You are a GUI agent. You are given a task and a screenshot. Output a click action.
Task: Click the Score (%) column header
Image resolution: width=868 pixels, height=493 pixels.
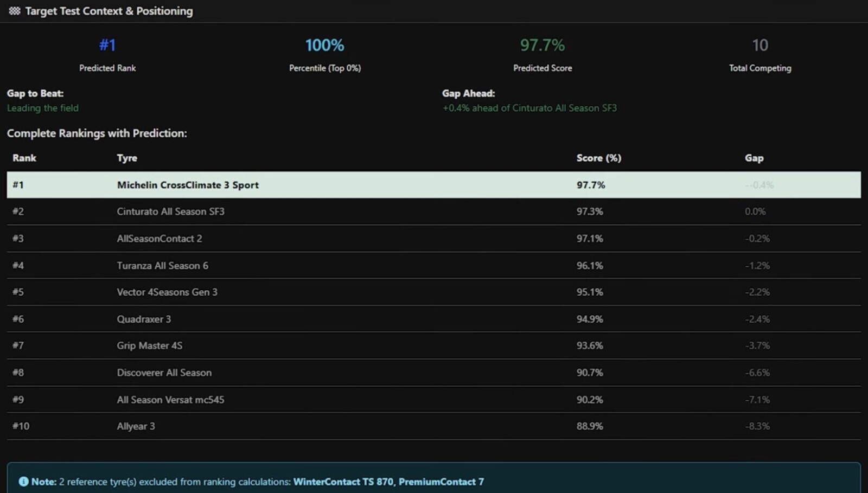point(599,158)
